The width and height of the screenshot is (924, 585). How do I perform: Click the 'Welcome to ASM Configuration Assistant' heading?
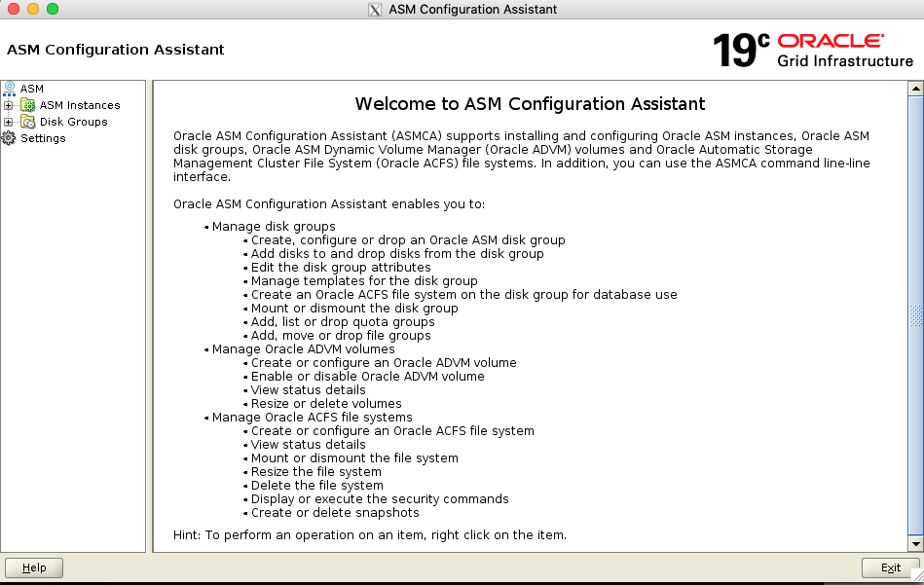pos(530,104)
